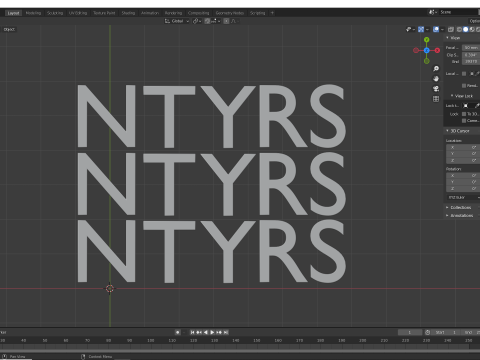Screen dimensions: 480x360
Task: Click the 3D Cursor Location X field
Action: point(463,147)
